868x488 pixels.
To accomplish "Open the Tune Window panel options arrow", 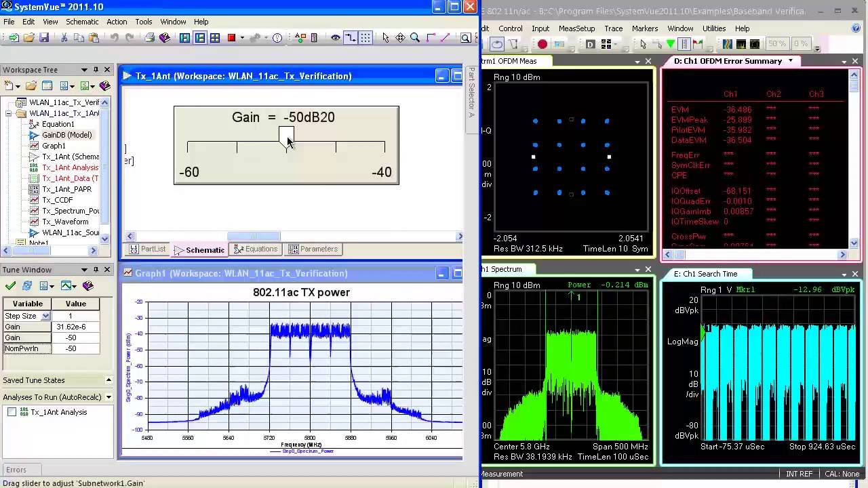I will pyautogui.click(x=85, y=270).
